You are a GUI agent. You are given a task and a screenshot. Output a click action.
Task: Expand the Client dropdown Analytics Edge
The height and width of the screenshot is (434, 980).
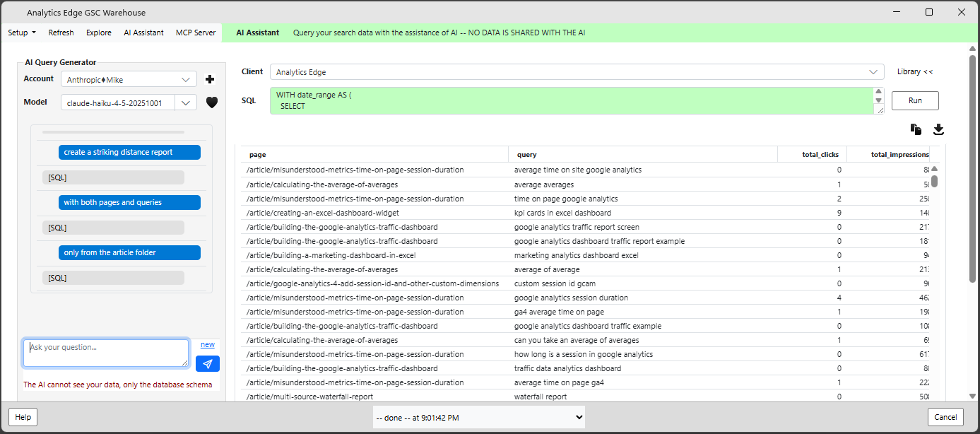click(x=577, y=72)
